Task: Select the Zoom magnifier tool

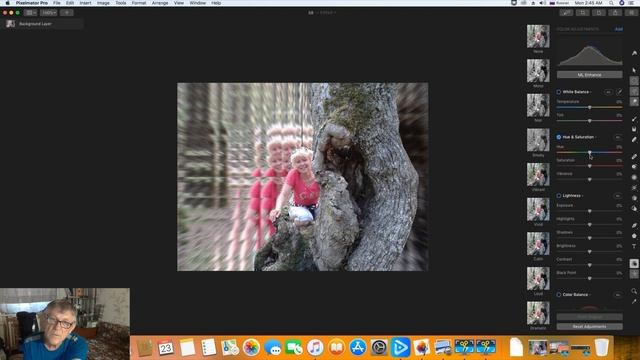Action: coord(634,291)
